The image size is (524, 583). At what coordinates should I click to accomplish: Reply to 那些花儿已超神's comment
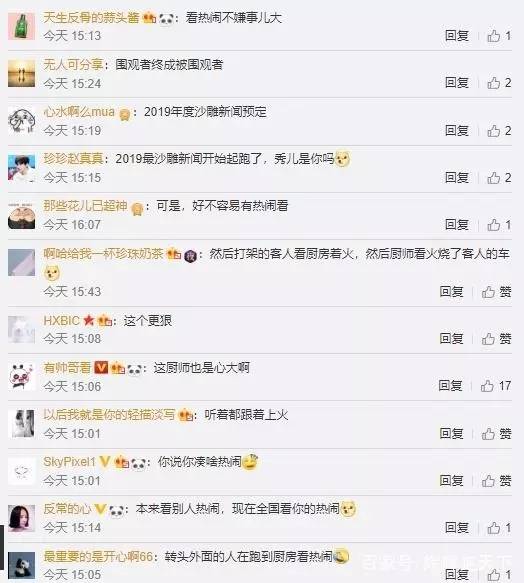pos(457,225)
